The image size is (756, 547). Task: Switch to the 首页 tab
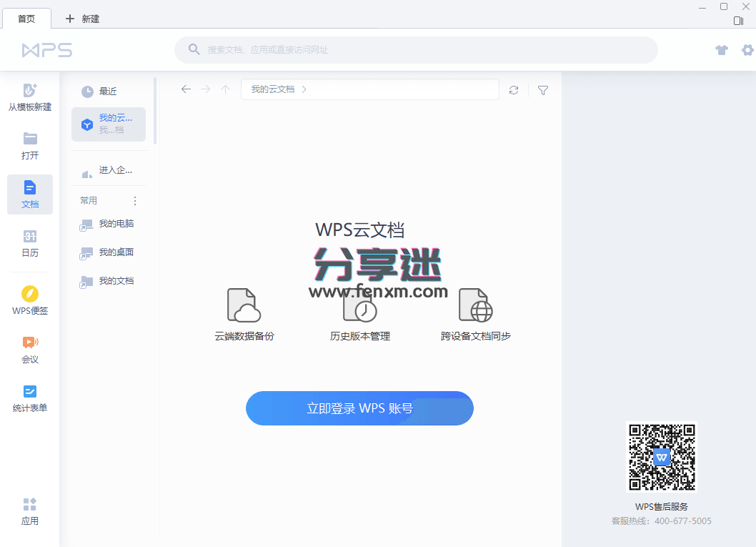[26, 18]
